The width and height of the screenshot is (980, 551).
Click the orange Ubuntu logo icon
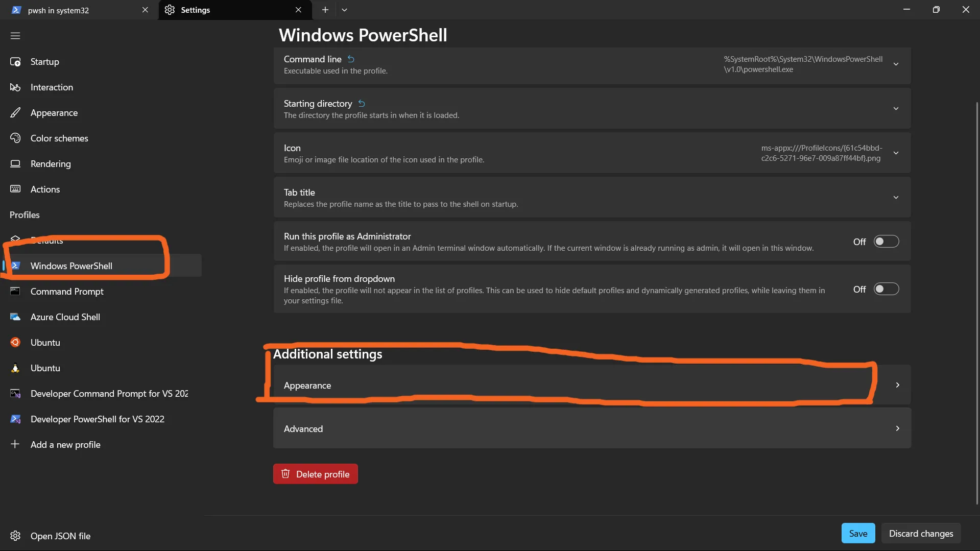pyautogui.click(x=15, y=343)
